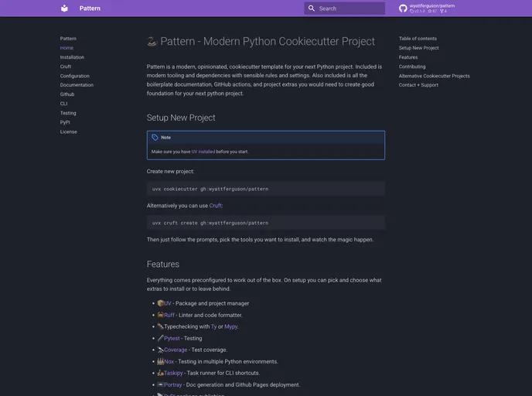Click the emoji icon beside Nox
532x396 pixels.
[161, 361]
